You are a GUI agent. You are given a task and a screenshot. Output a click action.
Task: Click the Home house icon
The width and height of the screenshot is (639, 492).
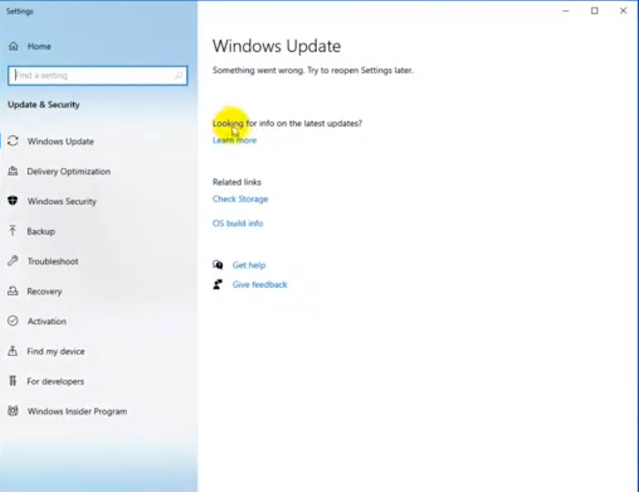(13, 46)
